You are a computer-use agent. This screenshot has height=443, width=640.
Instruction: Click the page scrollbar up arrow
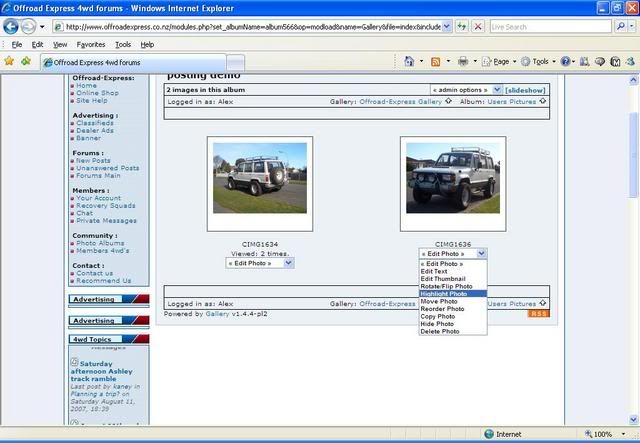tap(633, 80)
